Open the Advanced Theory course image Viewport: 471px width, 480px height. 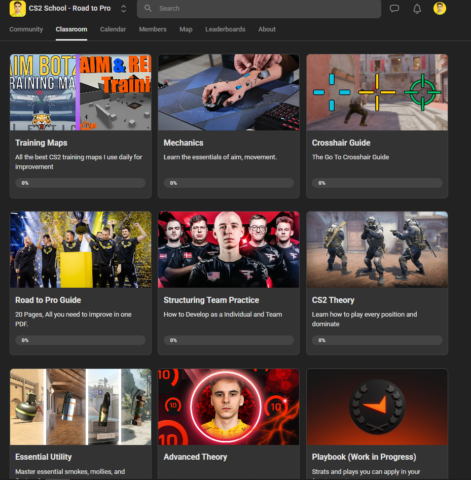(x=229, y=407)
